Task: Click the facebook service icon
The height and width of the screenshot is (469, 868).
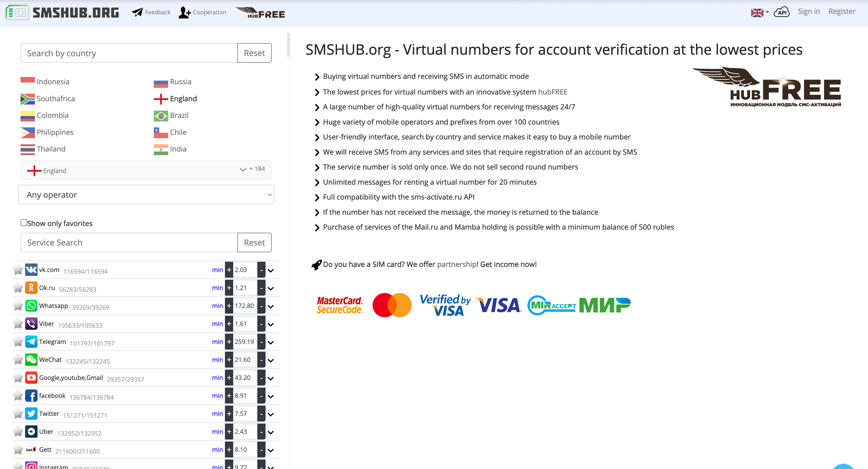Action: (31, 396)
